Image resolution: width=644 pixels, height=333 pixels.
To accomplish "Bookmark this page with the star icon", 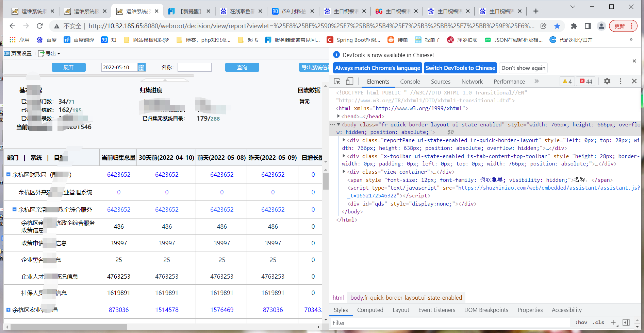I will 557,26.
